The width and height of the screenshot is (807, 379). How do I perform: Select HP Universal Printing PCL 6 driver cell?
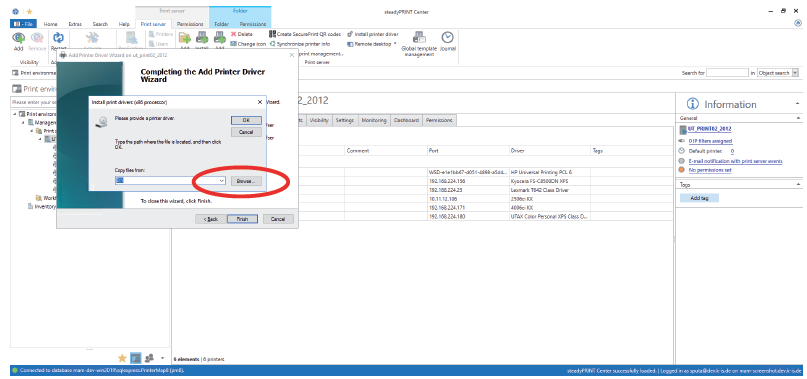click(550, 173)
